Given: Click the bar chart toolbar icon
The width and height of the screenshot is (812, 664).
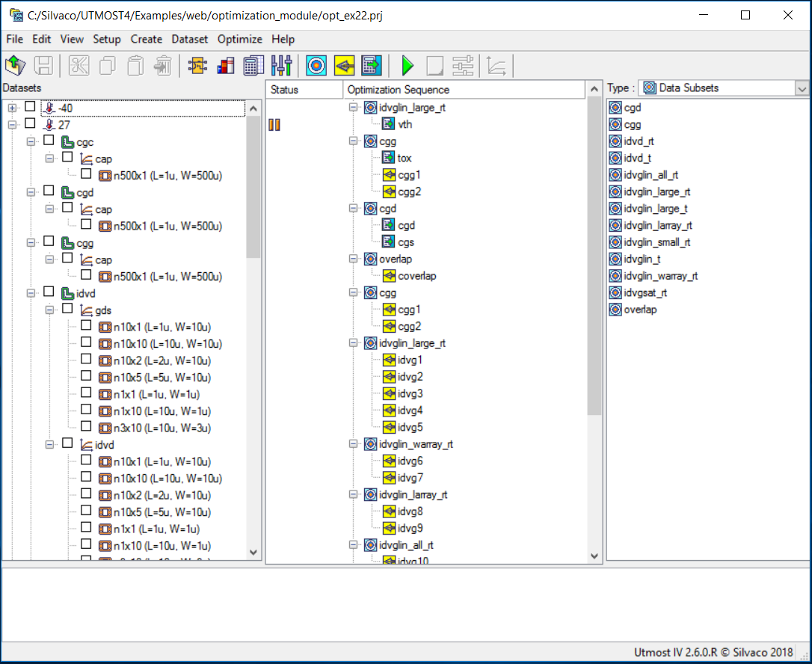Looking at the screenshot, I should [225, 66].
